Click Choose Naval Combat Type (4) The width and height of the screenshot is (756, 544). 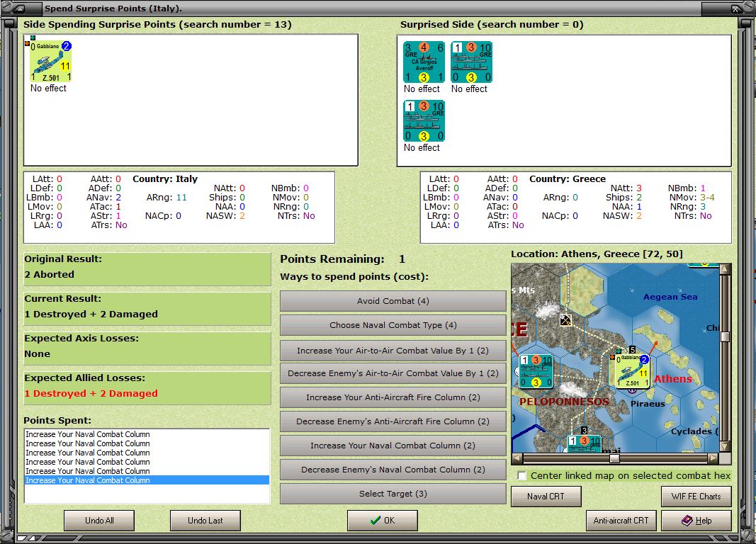coord(393,325)
